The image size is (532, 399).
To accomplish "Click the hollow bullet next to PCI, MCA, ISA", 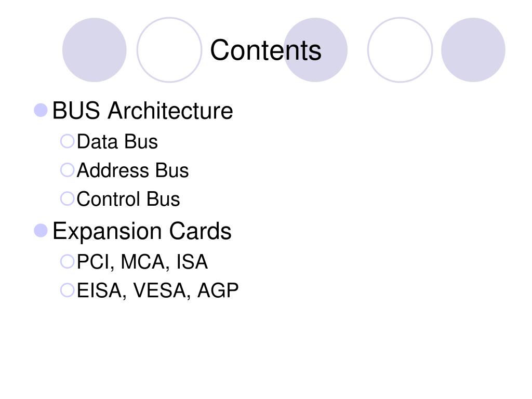I will point(67,262).
